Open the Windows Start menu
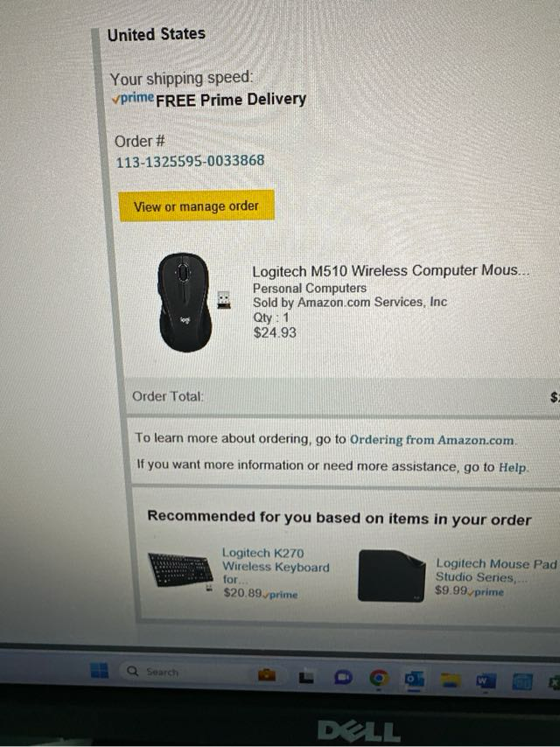This screenshot has height=747, width=560. pos(99,671)
